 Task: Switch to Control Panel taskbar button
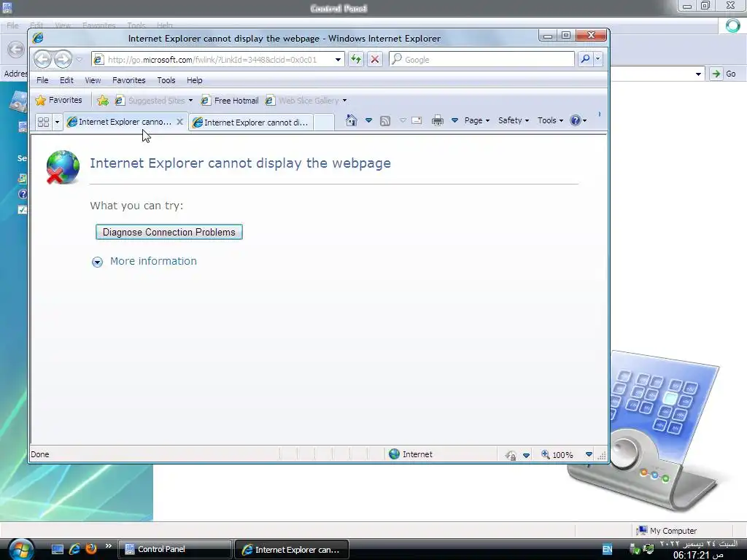click(175, 549)
